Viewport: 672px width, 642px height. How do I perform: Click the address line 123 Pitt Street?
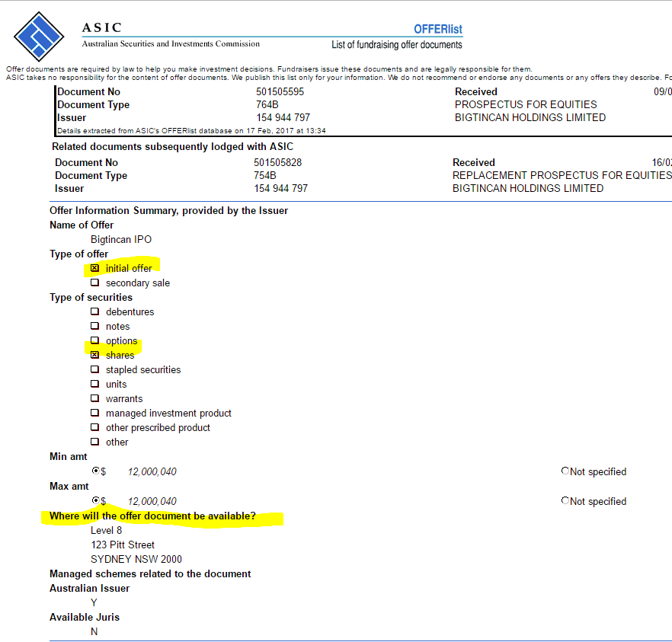tap(123, 545)
